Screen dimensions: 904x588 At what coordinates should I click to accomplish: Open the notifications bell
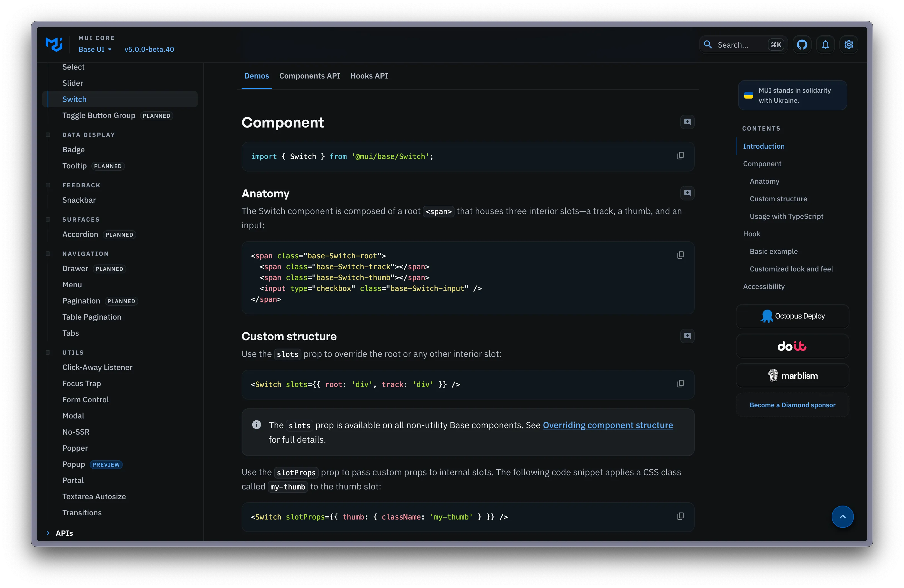tap(826, 45)
